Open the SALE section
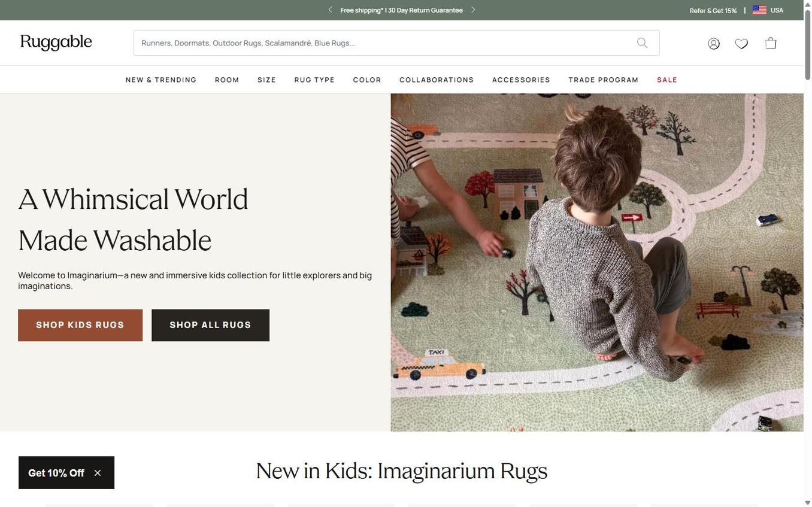 click(x=667, y=78)
